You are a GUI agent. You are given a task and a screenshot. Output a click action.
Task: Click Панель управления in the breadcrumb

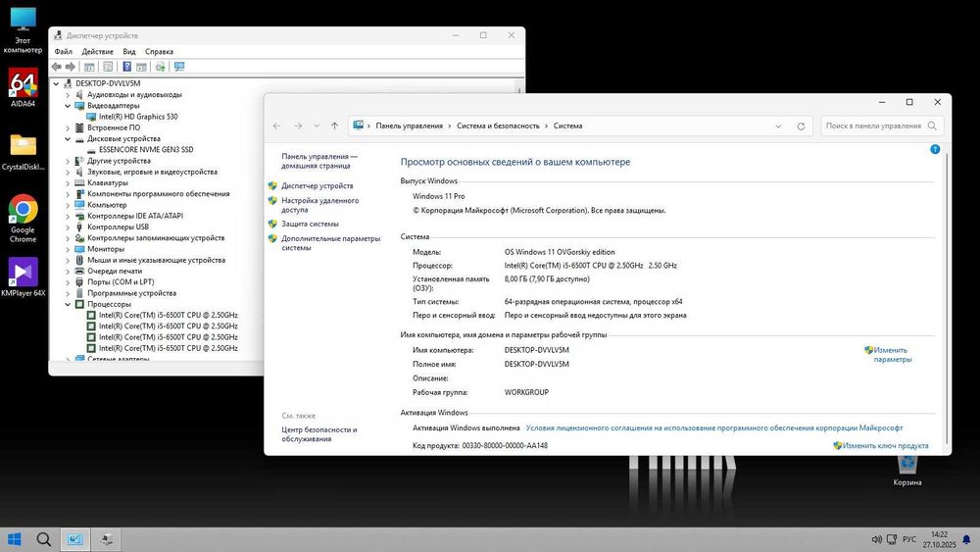410,125
